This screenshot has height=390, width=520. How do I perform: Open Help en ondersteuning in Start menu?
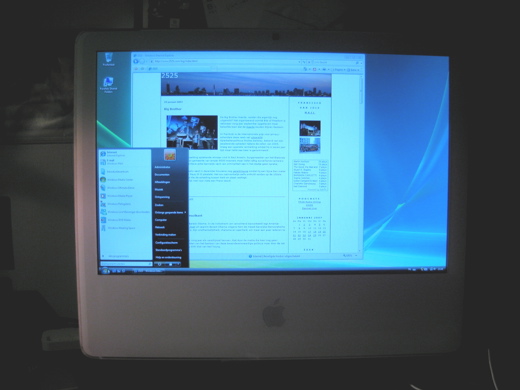click(168, 257)
